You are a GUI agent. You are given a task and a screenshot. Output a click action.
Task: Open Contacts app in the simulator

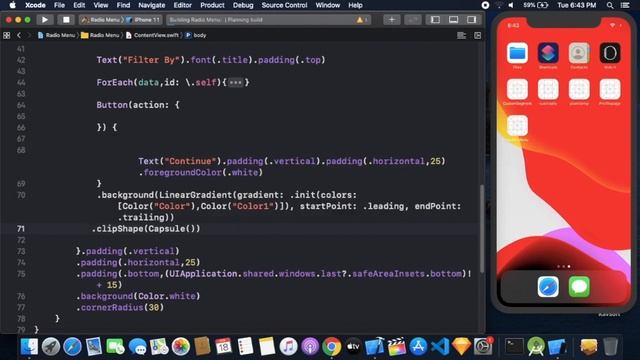coord(579,53)
